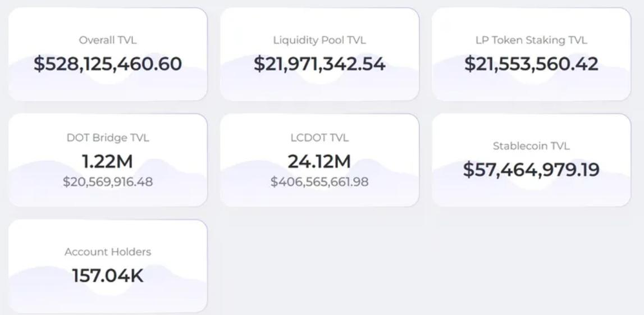Click the DOT Bridge TVL label

click(x=108, y=138)
